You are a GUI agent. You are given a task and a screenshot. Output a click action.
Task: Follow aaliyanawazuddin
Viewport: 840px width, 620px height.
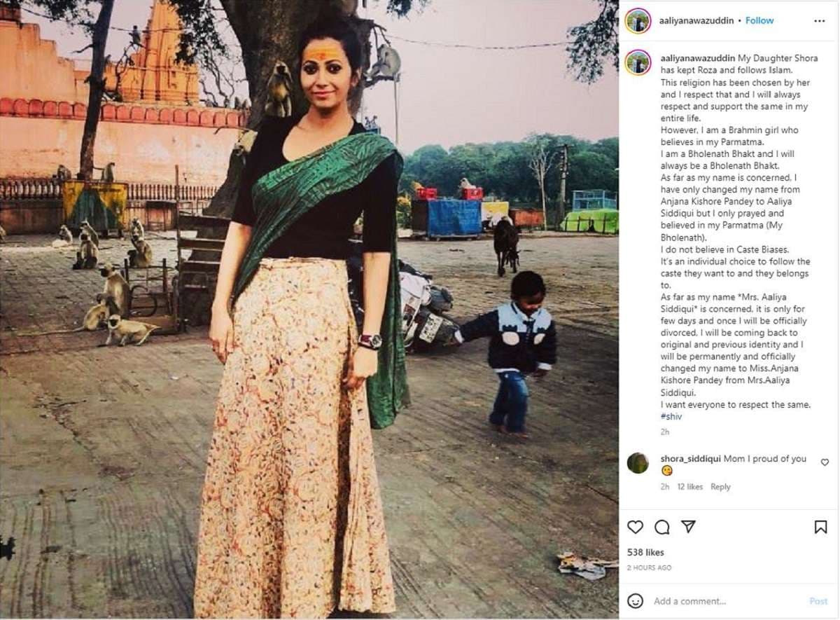pos(759,20)
